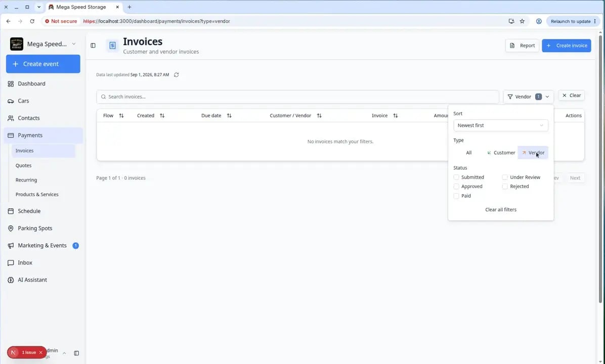Image resolution: width=605 pixels, height=364 pixels.
Task: Open the browser profile icon
Action: point(539,21)
